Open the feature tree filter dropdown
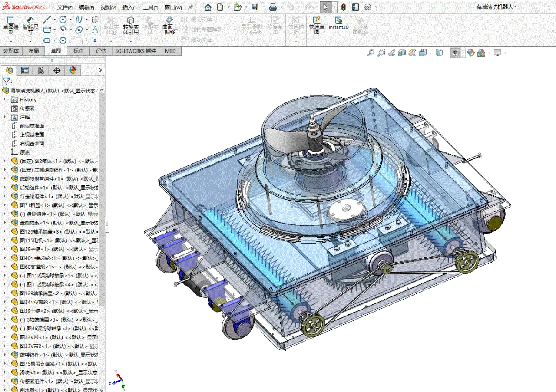Image resolution: width=556 pixels, height=392 pixels. pyautogui.click(x=7, y=81)
